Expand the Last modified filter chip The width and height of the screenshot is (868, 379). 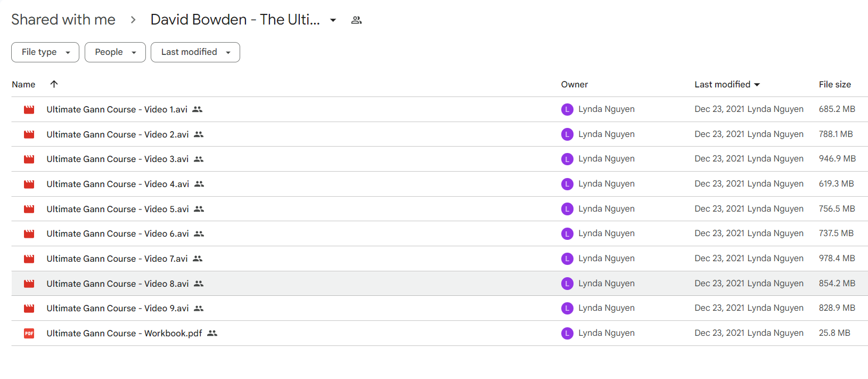coord(195,52)
